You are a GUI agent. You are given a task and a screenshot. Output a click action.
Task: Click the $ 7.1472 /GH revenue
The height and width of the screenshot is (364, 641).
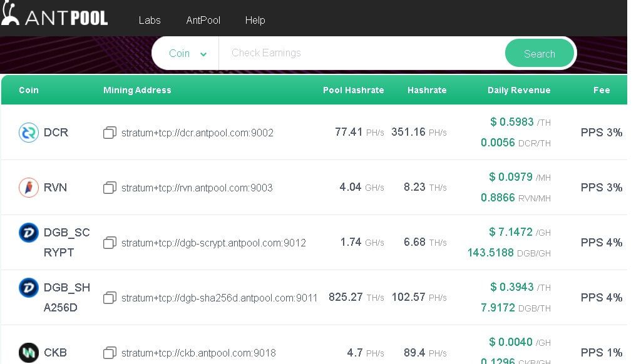pyautogui.click(x=520, y=232)
